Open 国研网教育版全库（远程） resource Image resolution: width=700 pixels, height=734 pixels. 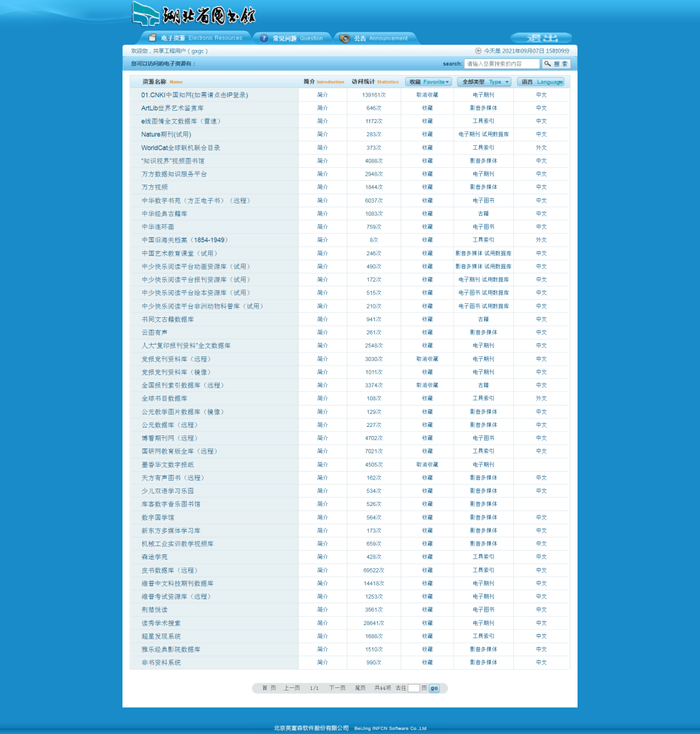pos(180,452)
